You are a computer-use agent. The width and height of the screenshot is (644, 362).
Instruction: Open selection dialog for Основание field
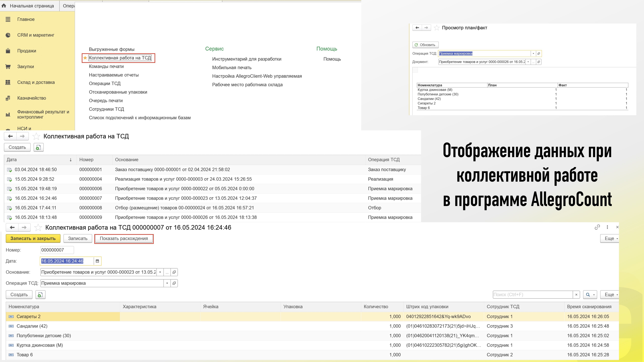167,272
